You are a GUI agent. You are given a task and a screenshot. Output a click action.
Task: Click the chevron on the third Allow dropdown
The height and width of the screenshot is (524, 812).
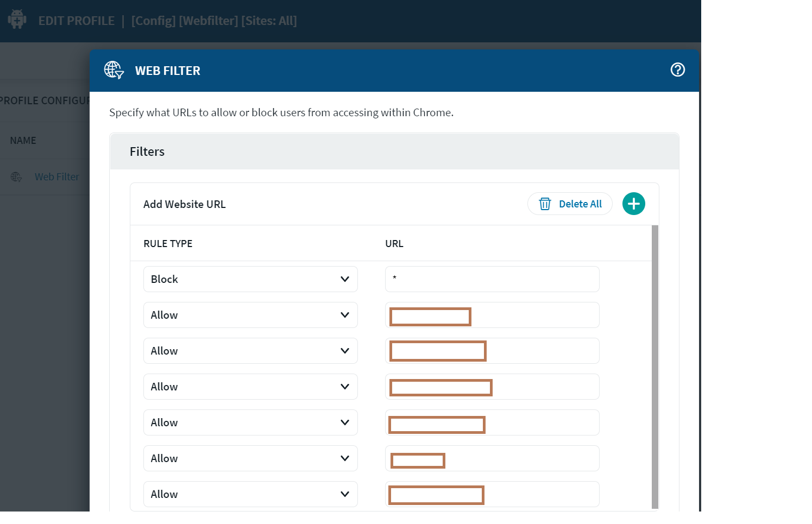(344, 387)
